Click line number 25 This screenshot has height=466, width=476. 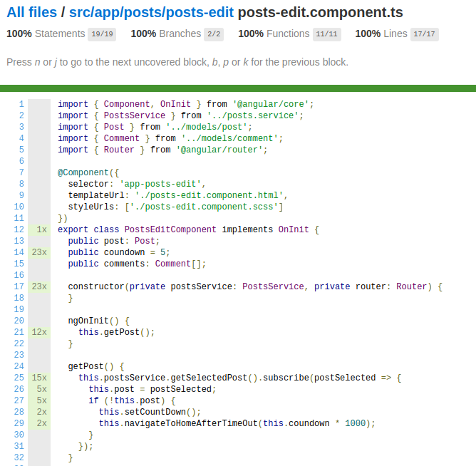pyautogui.click(x=19, y=378)
